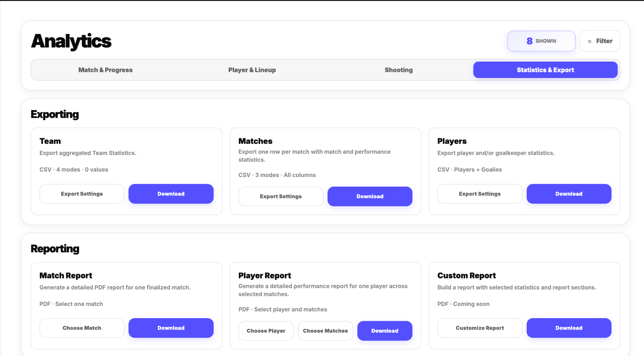The width and height of the screenshot is (644, 356).
Task: Click 'PDF · Select one match' text
Action: point(71,304)
